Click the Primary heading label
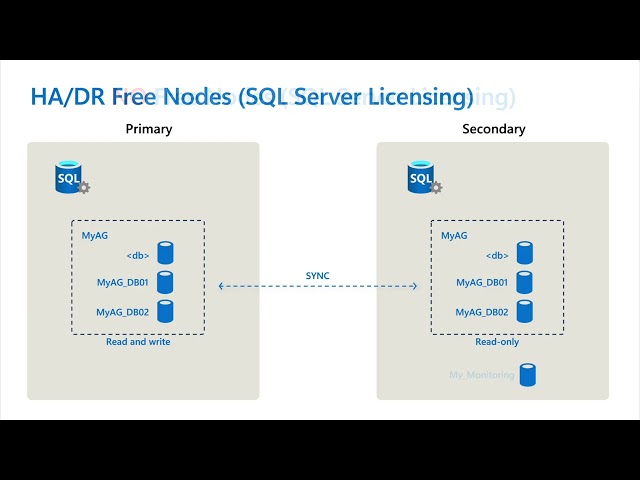 (x=149, y=129)
